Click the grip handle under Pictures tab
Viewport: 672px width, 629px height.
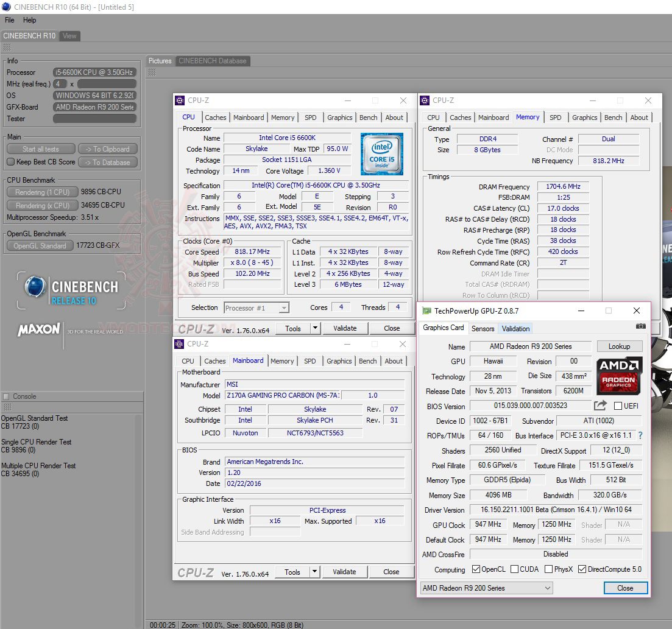(152, 72)
